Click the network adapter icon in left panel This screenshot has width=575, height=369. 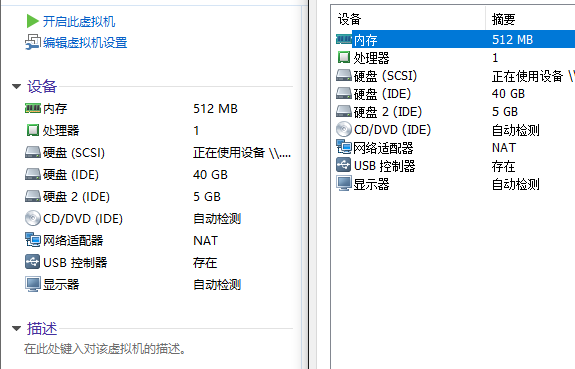33,240
